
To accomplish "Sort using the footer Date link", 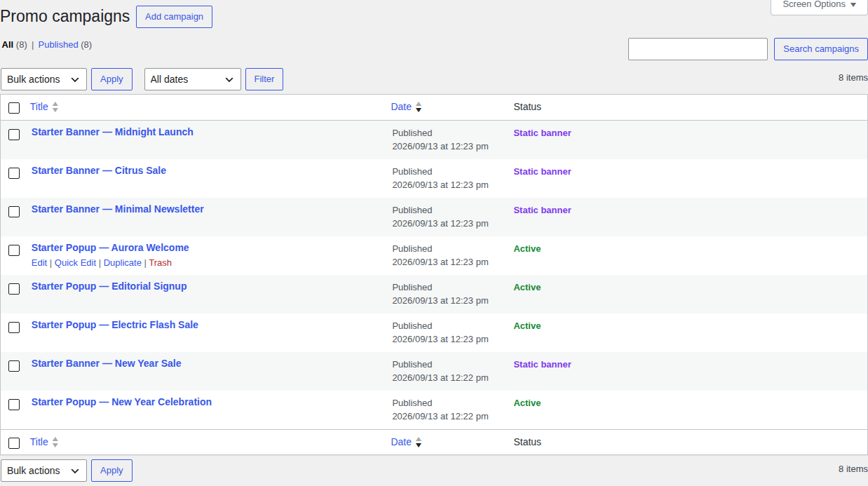I will [x=401, y=442].
